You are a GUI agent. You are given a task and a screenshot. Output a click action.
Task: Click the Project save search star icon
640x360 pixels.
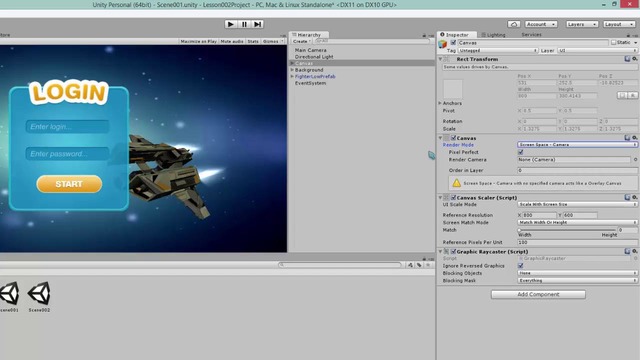(x=428, y=265)
